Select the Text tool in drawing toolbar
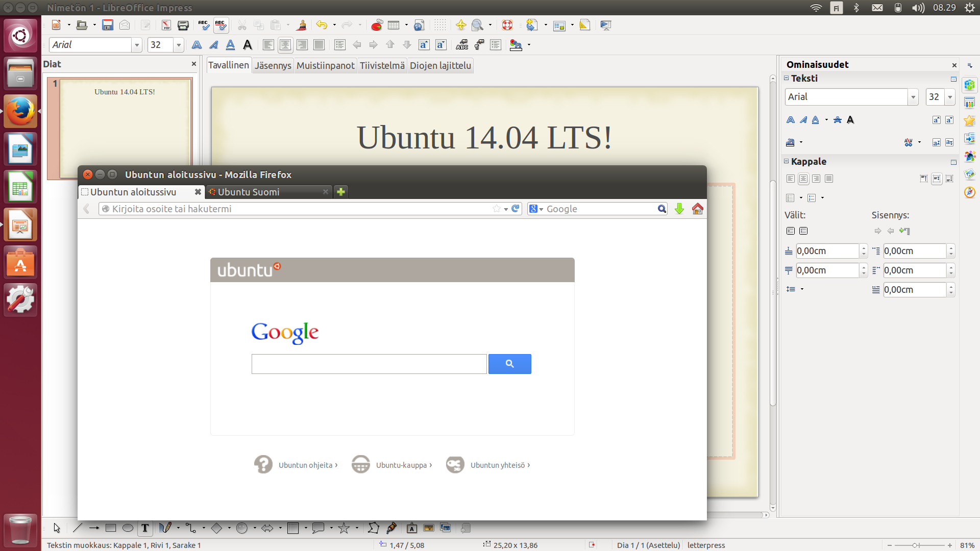 coord(145,528)
